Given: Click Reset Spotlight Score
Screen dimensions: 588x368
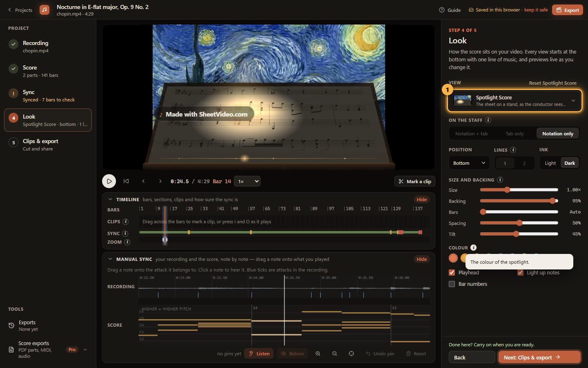Looking at the screenshot, I should tap(552, 83).
